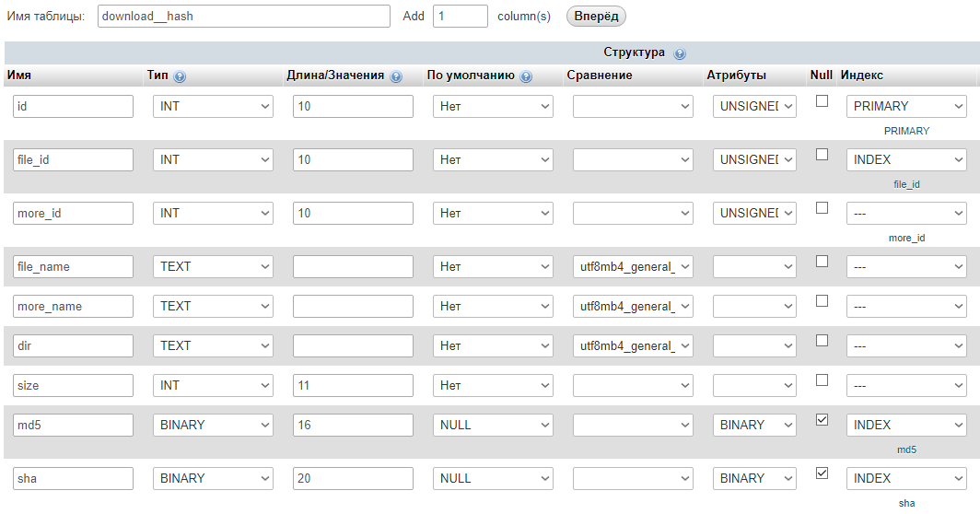Click help icon beside Длина/Значения header
This screenshot has width=980, height=514.
[x=396, y=76]
